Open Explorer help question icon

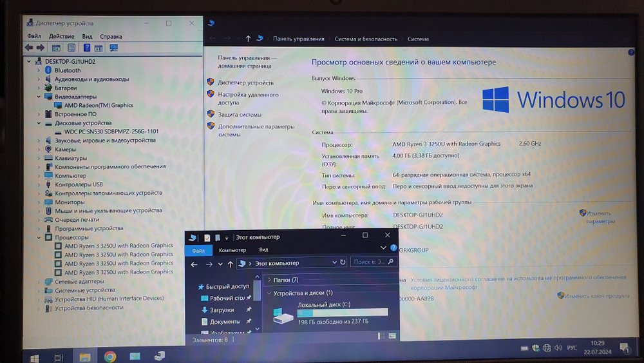click(x=393, y=248)
